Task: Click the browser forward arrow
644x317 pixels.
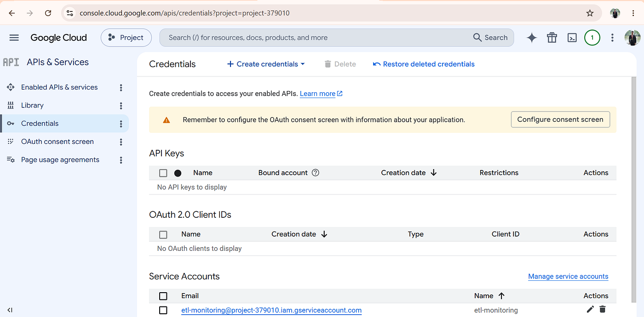Action: click(30, 13)
